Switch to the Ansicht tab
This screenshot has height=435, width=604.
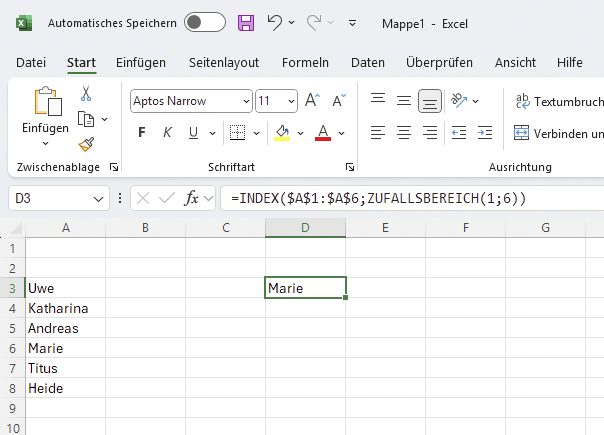coord(515,62)
